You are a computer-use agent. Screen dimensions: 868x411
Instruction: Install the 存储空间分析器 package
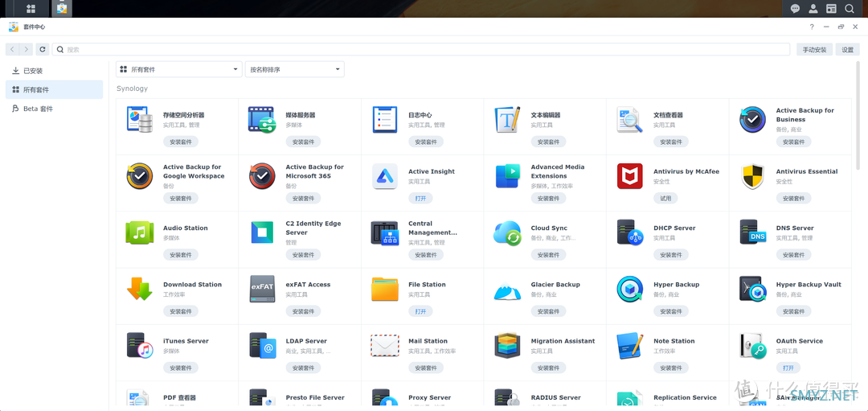coord(181,142)
